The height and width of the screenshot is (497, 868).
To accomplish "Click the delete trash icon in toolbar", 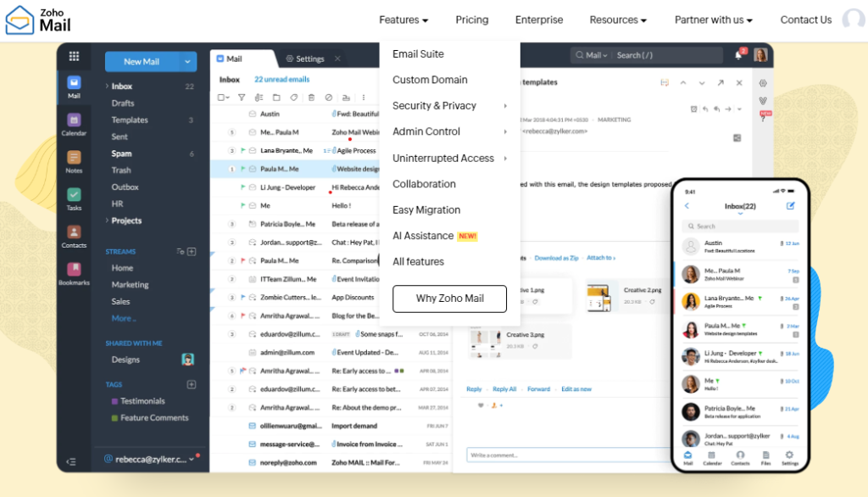I will tap(311, 98).
